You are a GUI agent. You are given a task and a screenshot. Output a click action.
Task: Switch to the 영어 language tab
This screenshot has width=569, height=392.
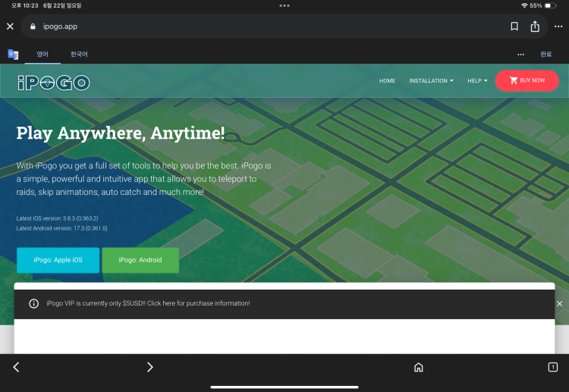click(42, 55)
